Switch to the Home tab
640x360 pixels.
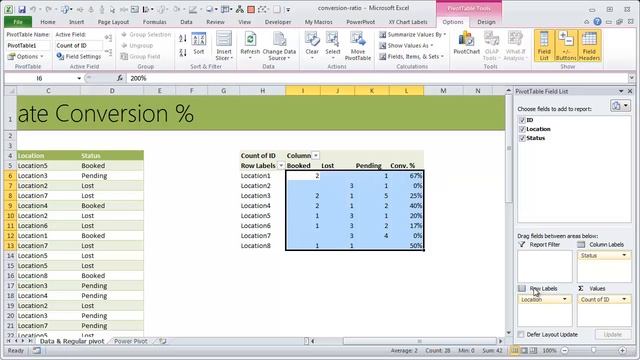point(48,22)
